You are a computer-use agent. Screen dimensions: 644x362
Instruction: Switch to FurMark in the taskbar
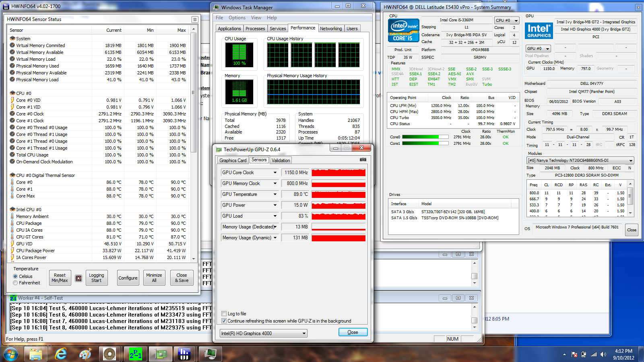pos(110,354)
